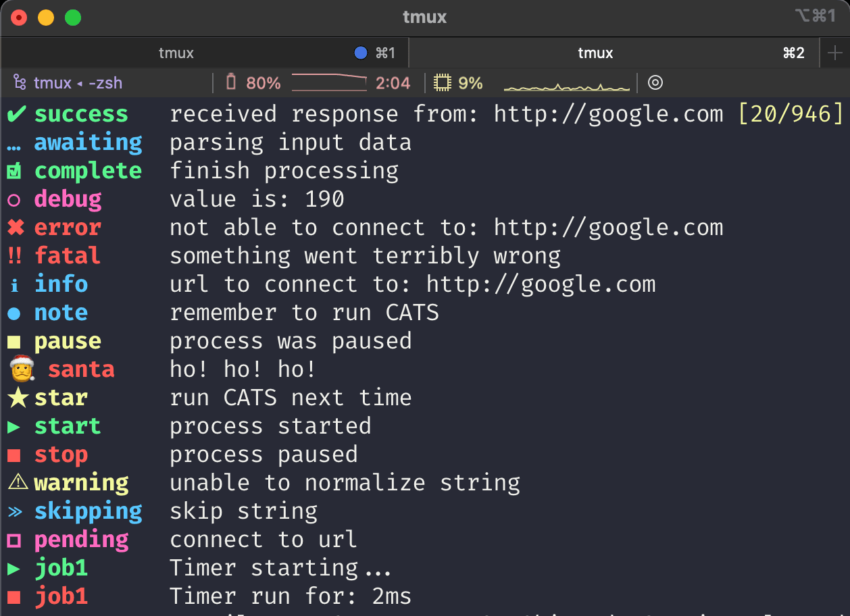Click the checked box icon beside complete
The width and height of the screenshot is (850, 616).
click(14, 172)
